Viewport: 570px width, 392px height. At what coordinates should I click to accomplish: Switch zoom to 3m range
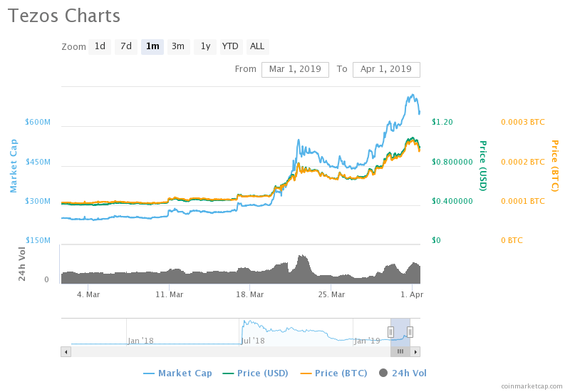click(x=178, y=46)
